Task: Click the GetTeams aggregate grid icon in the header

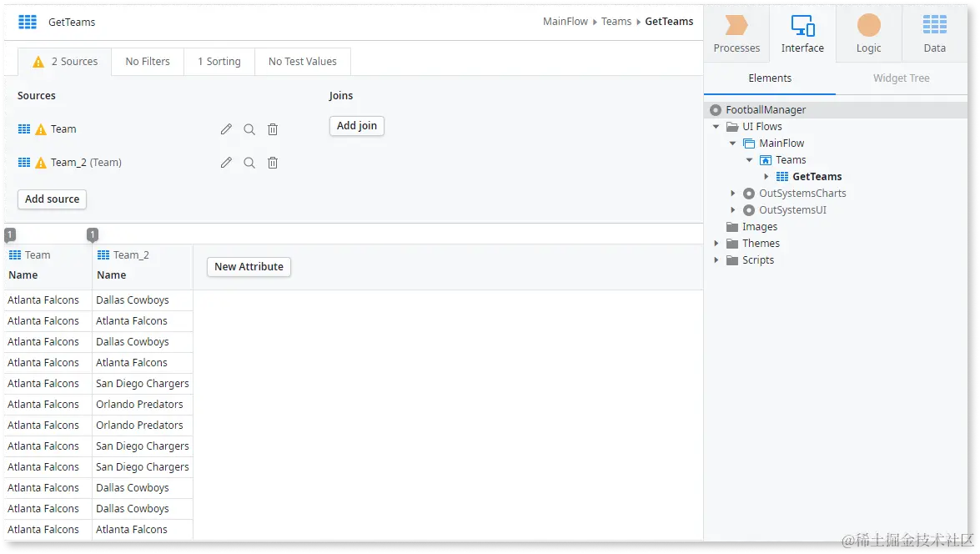Action: [x=28, y=22]
